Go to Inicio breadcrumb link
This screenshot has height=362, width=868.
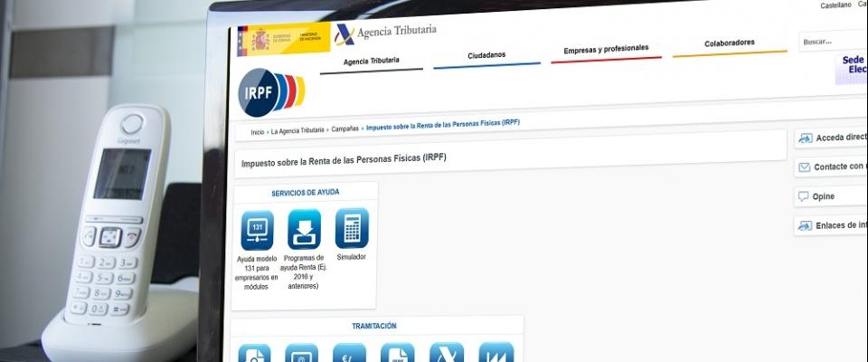point(258,132)
